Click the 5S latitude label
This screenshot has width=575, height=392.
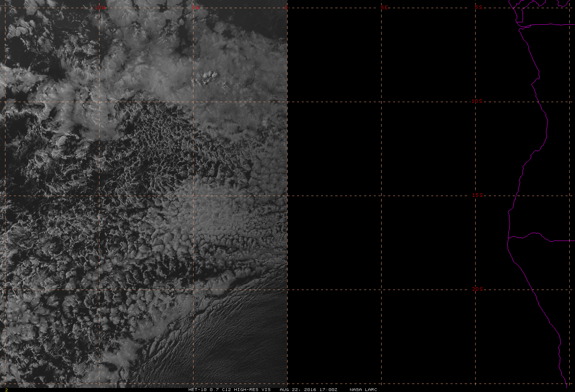click(478, 7)
